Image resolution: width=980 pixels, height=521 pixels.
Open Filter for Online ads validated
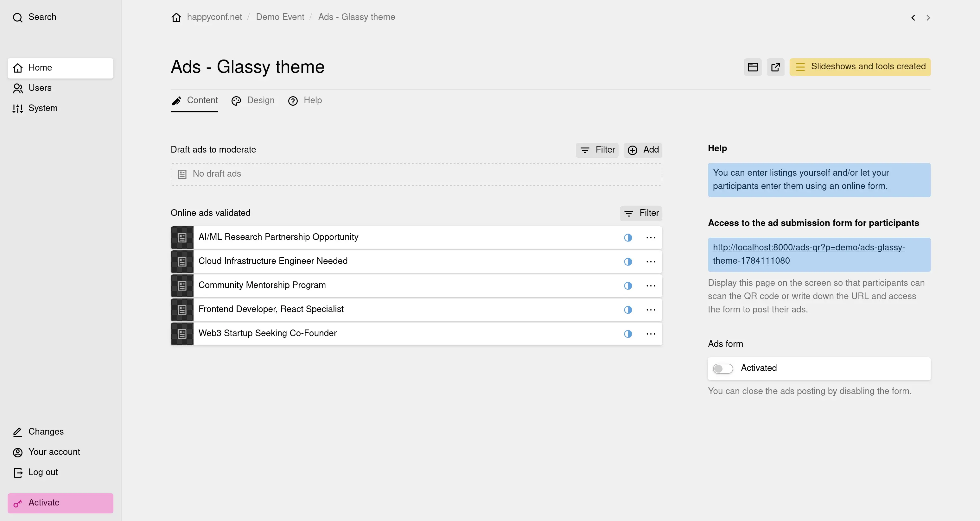641,213
